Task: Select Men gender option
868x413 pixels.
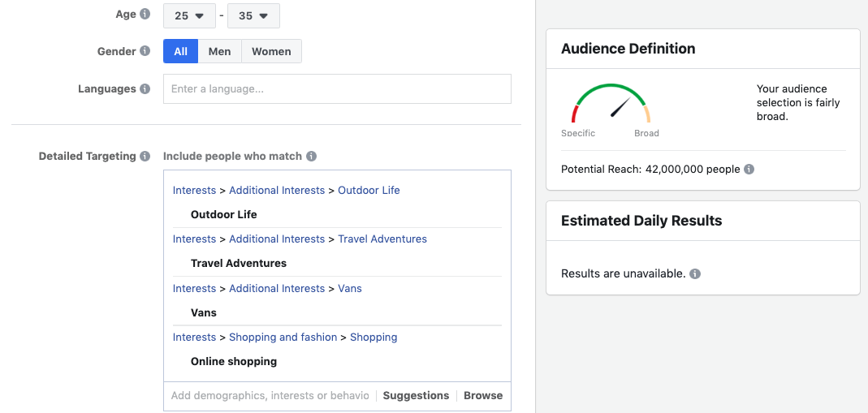Action: pos(219,51)
